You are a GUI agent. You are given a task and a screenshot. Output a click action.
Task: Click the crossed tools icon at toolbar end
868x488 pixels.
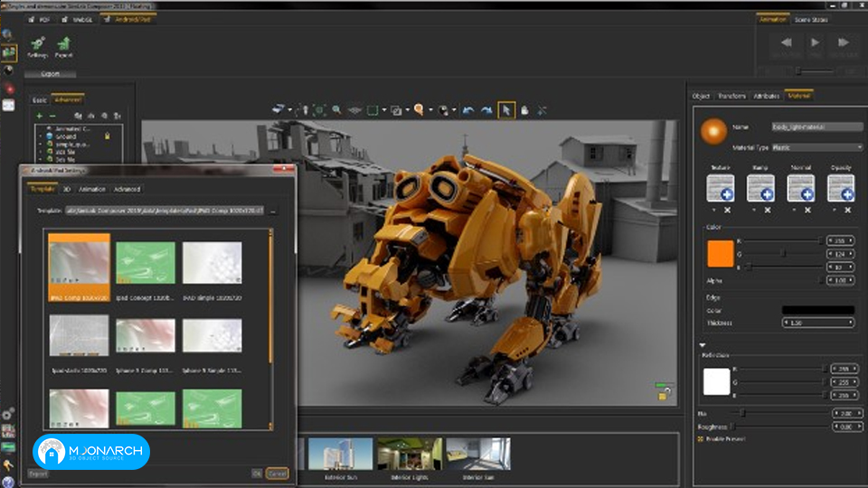pos(542,110)
